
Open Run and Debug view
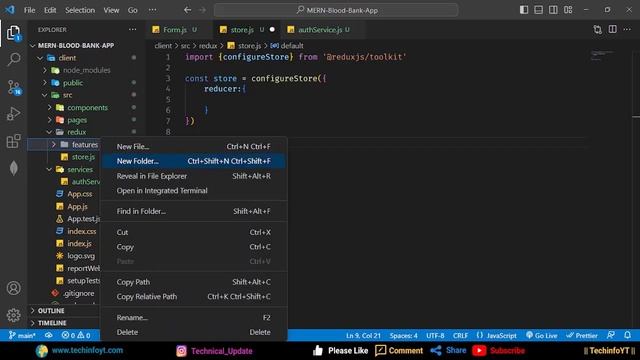point(13,114)
